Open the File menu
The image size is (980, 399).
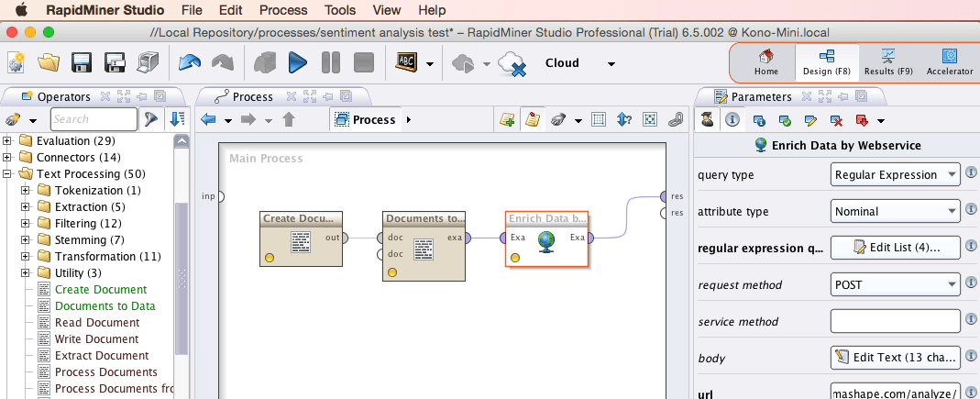[192, 10]
